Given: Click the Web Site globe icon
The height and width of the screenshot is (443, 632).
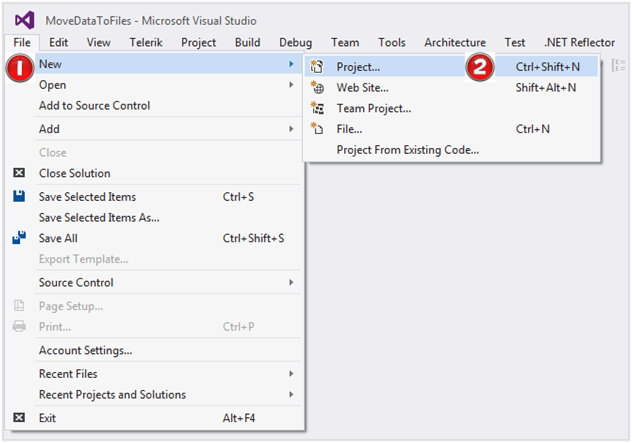Looking at the screenshot, I should click(x=318, y=88).
